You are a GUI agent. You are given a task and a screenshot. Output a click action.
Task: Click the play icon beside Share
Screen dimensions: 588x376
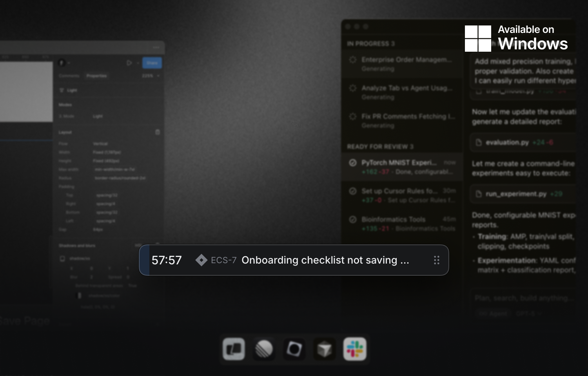pos(129,63)
